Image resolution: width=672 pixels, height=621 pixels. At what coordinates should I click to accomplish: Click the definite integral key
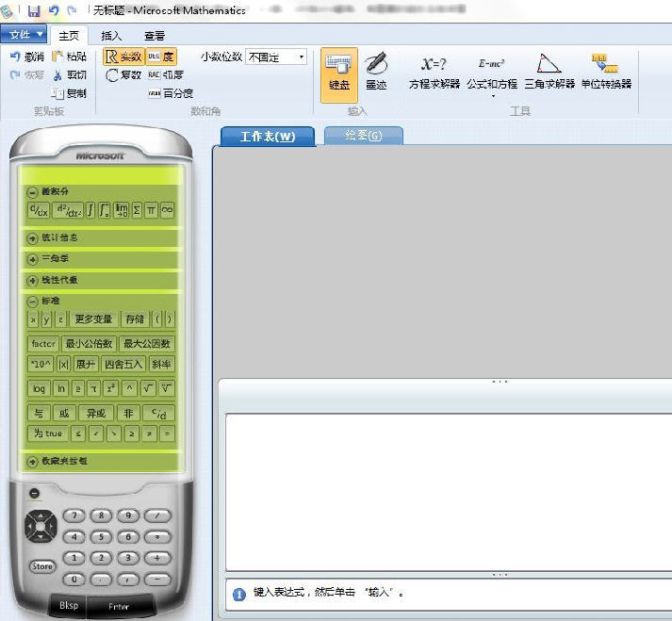tap(104, 210)
